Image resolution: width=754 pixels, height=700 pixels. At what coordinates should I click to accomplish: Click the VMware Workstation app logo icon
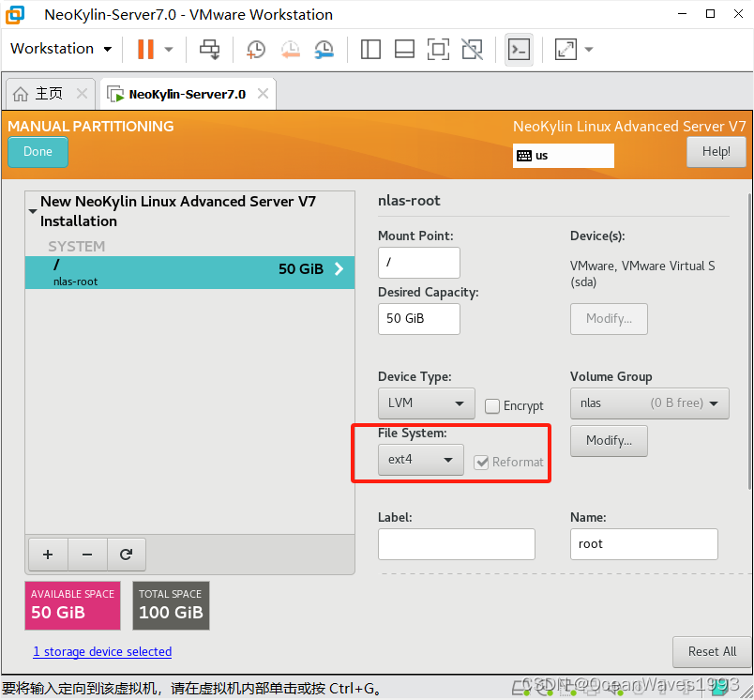(x=14, y=14)
